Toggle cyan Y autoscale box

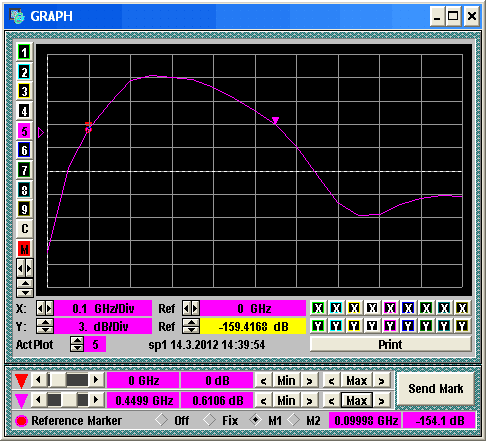coord(336,326)
